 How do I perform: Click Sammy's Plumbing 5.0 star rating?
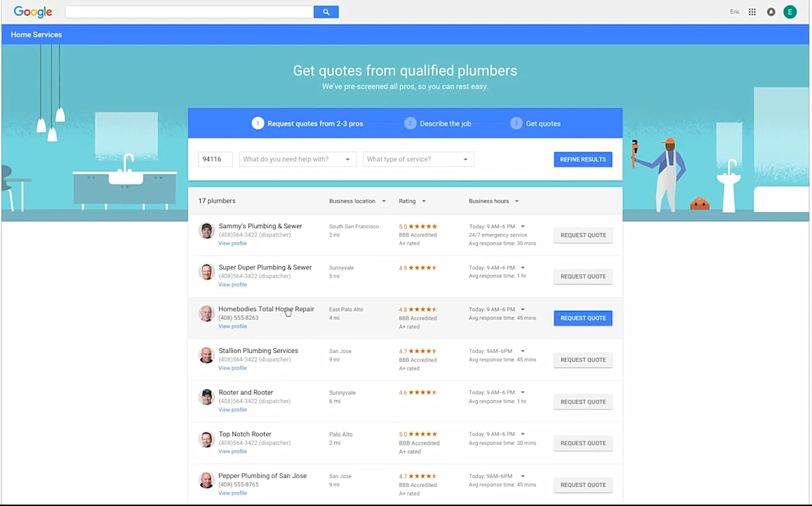point(418,226)
